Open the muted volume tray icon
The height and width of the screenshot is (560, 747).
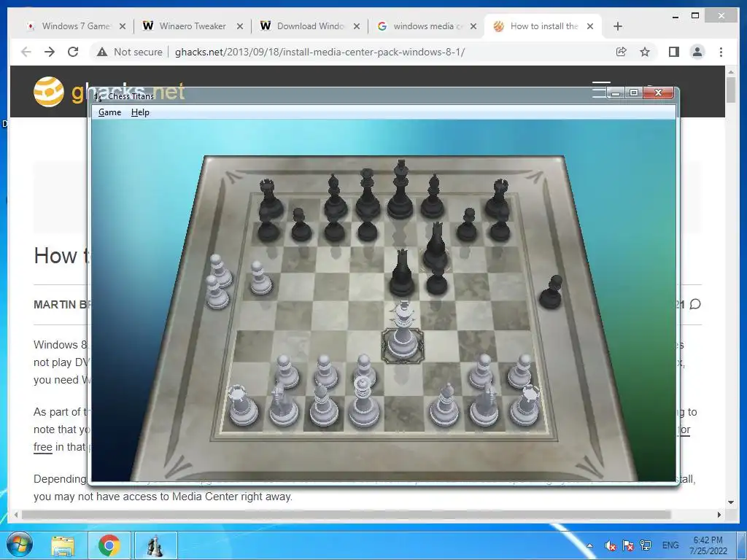click(x=611, y=545)
